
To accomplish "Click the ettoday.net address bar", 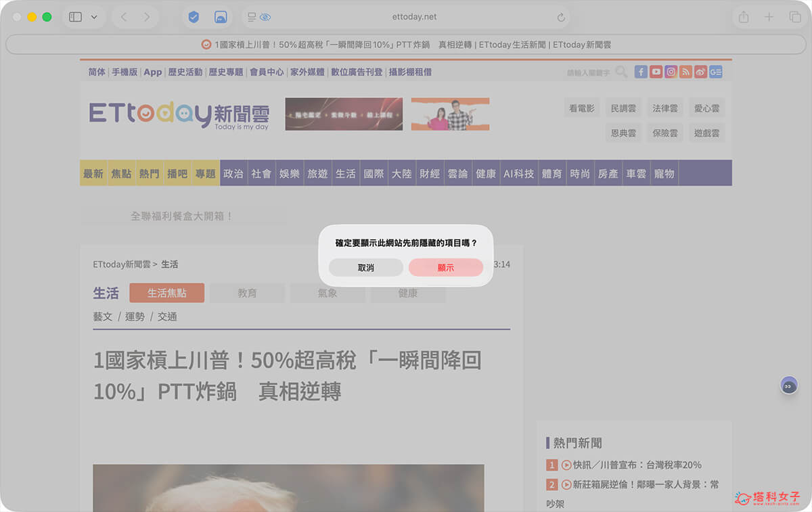I will (414, 17).
